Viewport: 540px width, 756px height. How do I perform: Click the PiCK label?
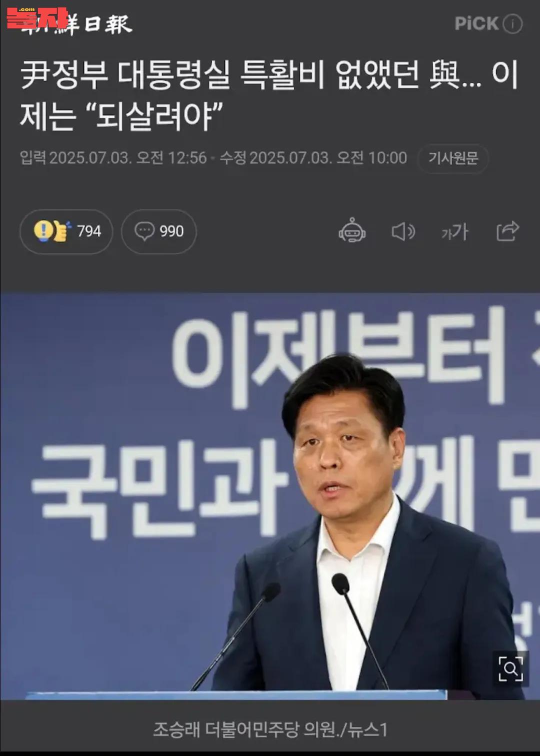[476, 24]
